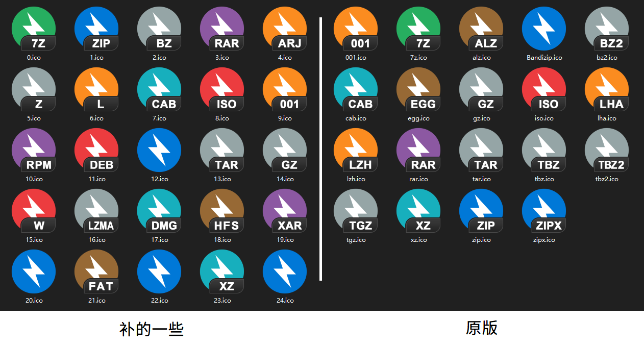The height and width of the screenshot is (346, 644).
Task: Click the blue ZIPX archive icon
Action: pyautogui.click(x=544, y=211)
